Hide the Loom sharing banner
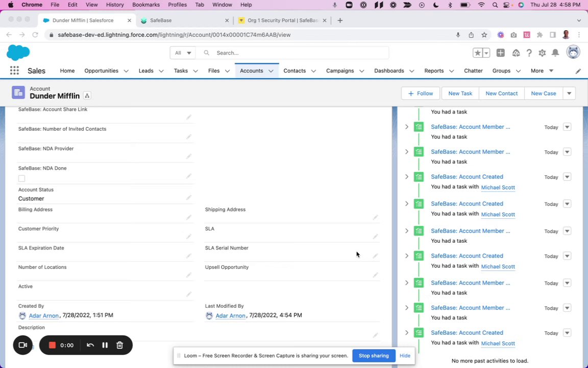This screenshot has width=588, height=368. pyautogui.click(x=405, y=356)
